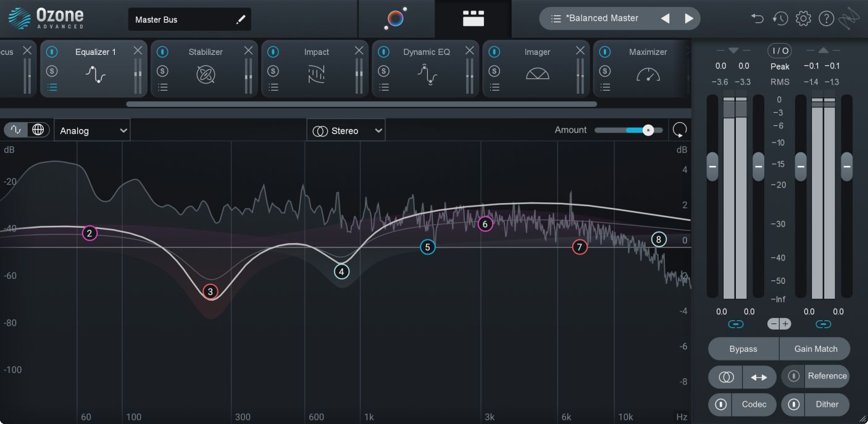The height and width of the screenshot is (424, 868).
Task: Switch to the module chain view
Action: [474, 19]
